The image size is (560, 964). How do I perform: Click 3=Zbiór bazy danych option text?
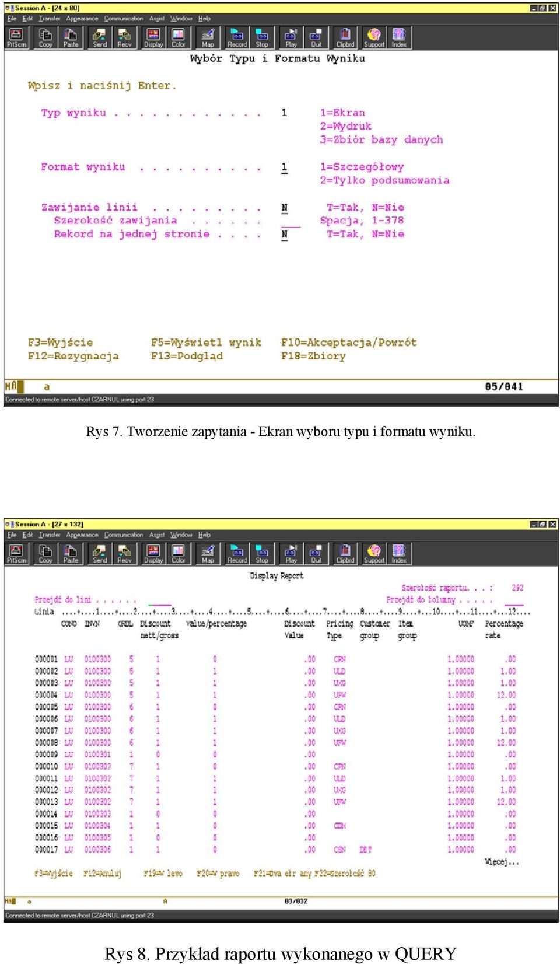(x=381, y=139)
